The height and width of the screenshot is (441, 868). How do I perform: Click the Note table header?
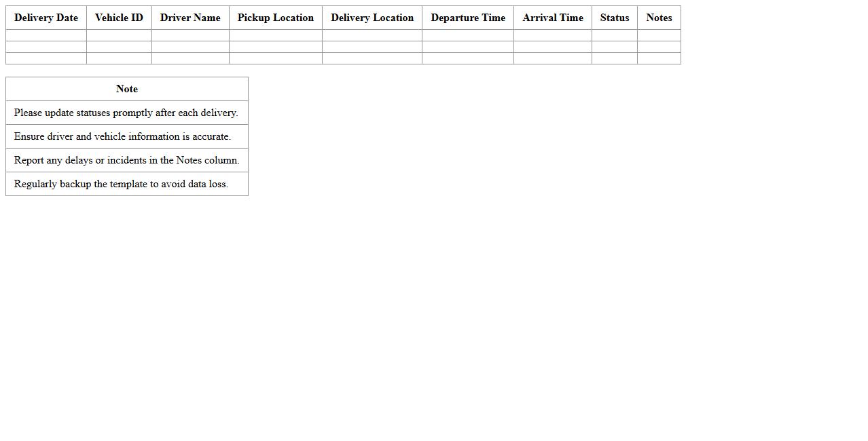pyautogui.click(x=127, y=89)
